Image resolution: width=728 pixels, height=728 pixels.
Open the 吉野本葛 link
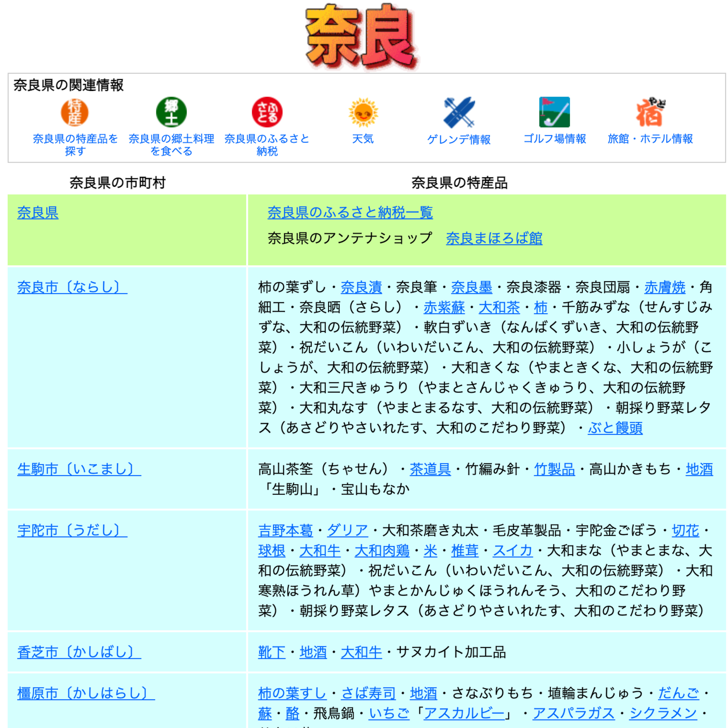(286, 530)
